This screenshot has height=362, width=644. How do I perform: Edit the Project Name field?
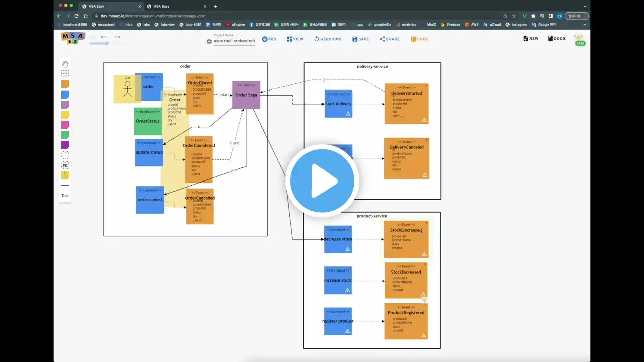[234, 41]
